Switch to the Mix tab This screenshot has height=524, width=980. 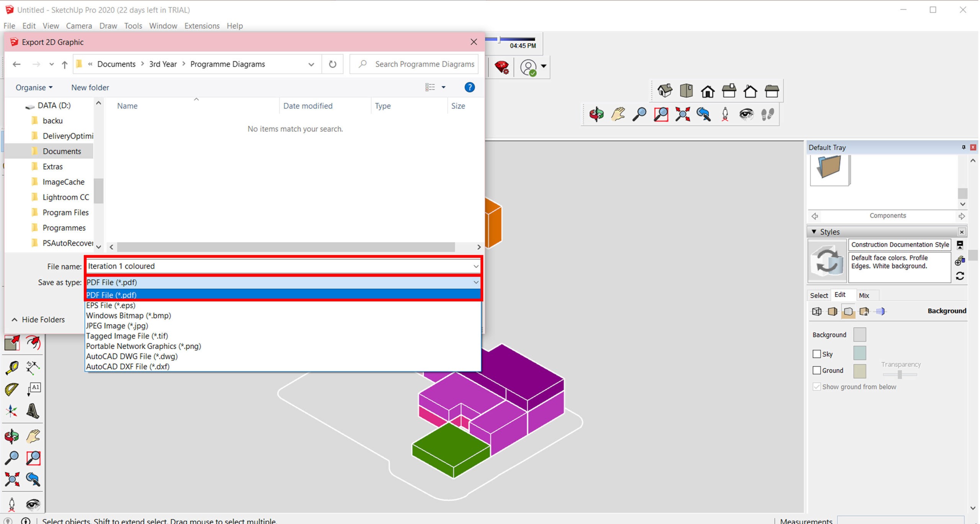864,295
